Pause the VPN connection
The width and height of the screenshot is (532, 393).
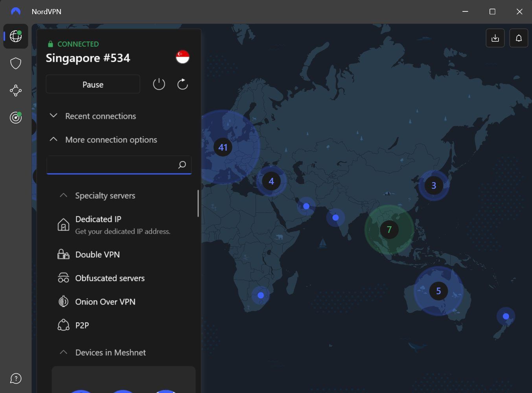[x=93, y=84]
